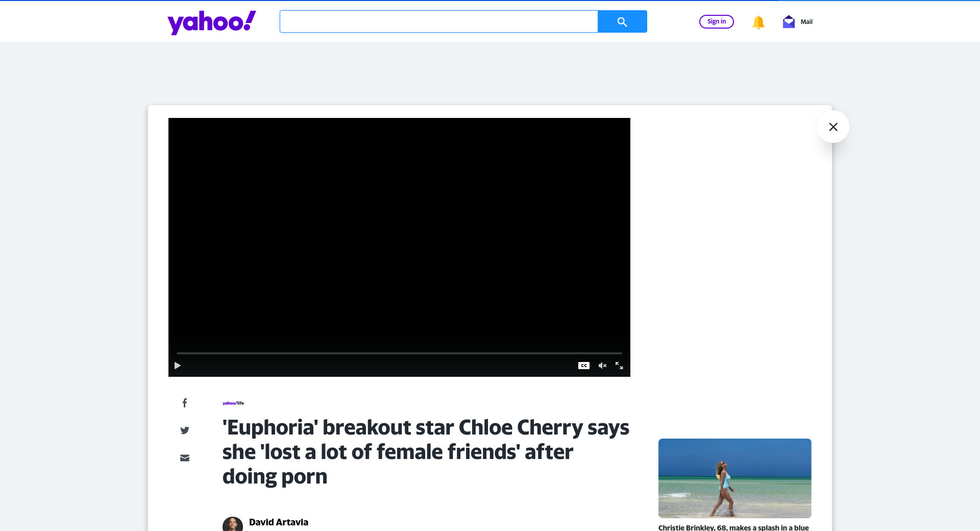Viewport: 980px width, 531px height.
Task: Open the notifications bell
Action: pos(758,22)
